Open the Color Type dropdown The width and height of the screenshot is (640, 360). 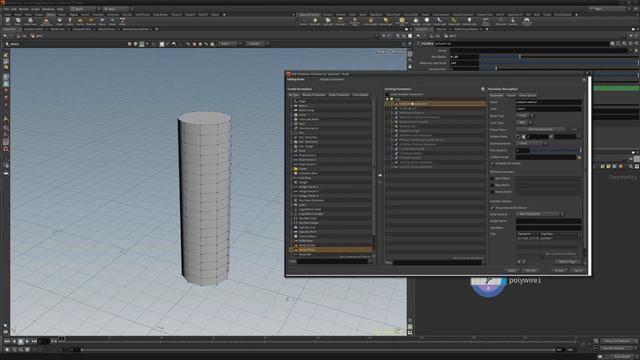pos(524,122)
